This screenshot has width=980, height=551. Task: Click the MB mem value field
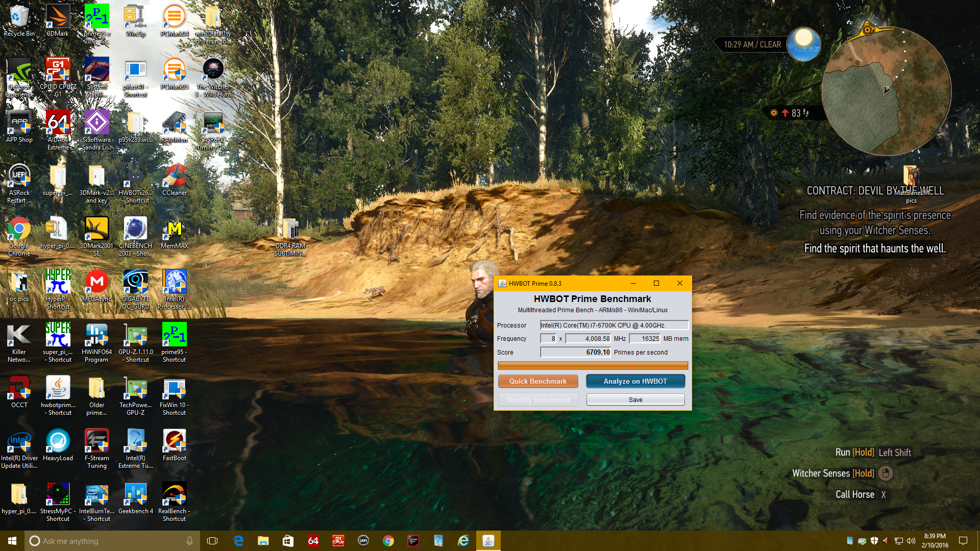click(x=645, y=338)
